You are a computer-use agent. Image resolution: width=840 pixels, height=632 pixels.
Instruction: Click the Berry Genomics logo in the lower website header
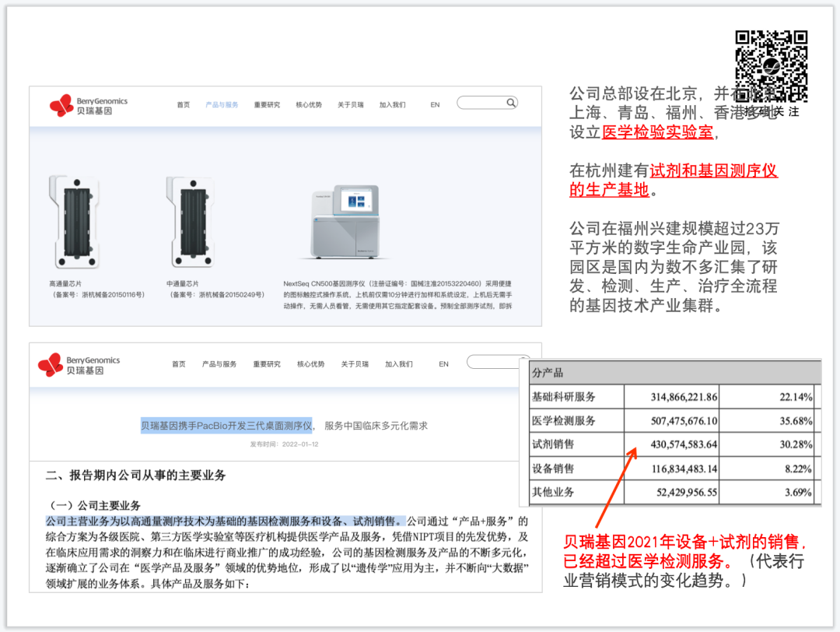point(79,364)
